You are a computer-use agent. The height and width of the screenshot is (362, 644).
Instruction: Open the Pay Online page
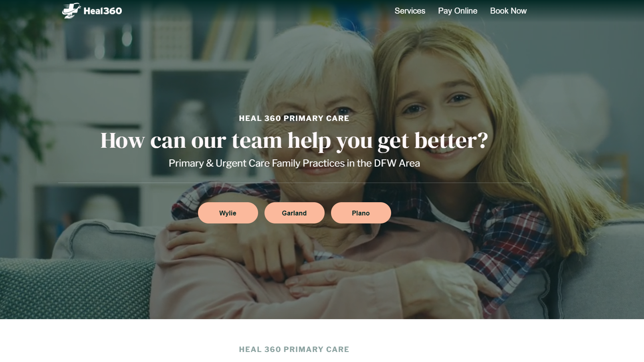(457, 11)
